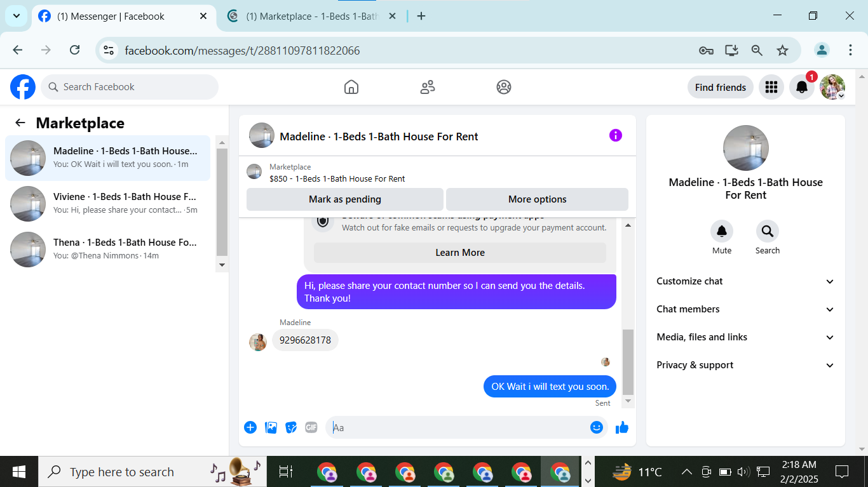
Task: Open the Viviene conversation in the list
Action: (108, 204)
